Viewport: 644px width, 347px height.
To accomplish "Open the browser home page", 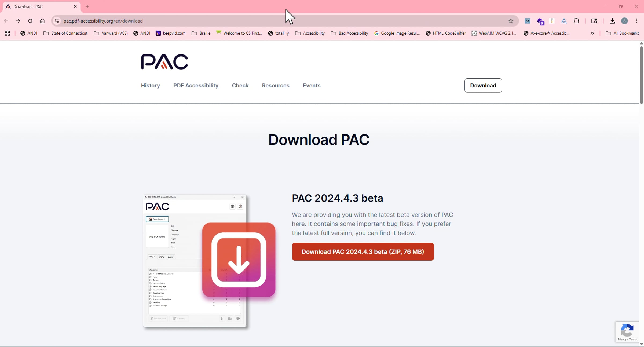I will pyautogui.click(x=42, y=21).
